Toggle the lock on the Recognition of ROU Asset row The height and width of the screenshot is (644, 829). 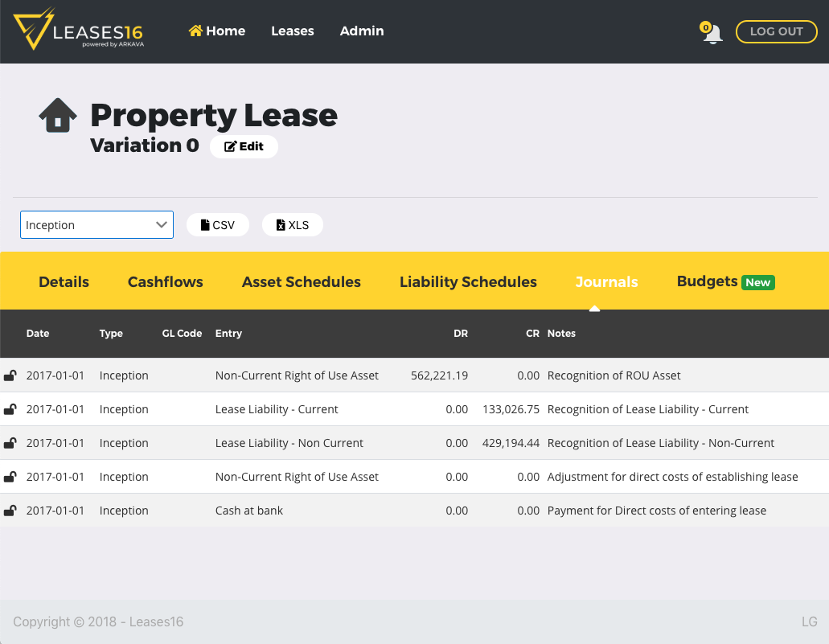point(10,375)
